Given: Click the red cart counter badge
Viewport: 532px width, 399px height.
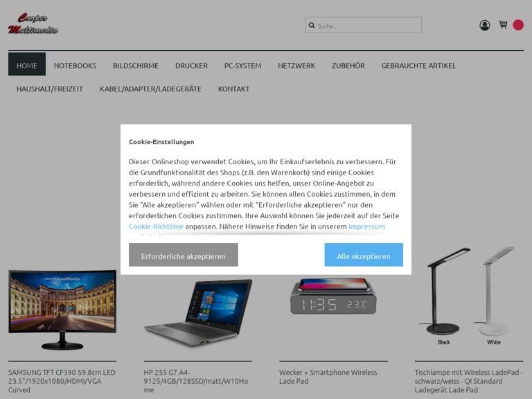Looking at the screenshot, I should click(518, 25).
